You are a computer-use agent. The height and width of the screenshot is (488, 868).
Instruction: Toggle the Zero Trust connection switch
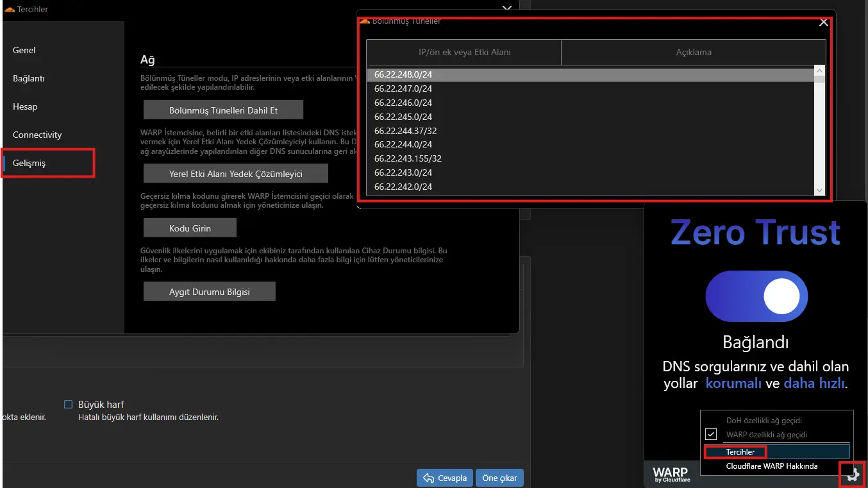pos(756,296)
